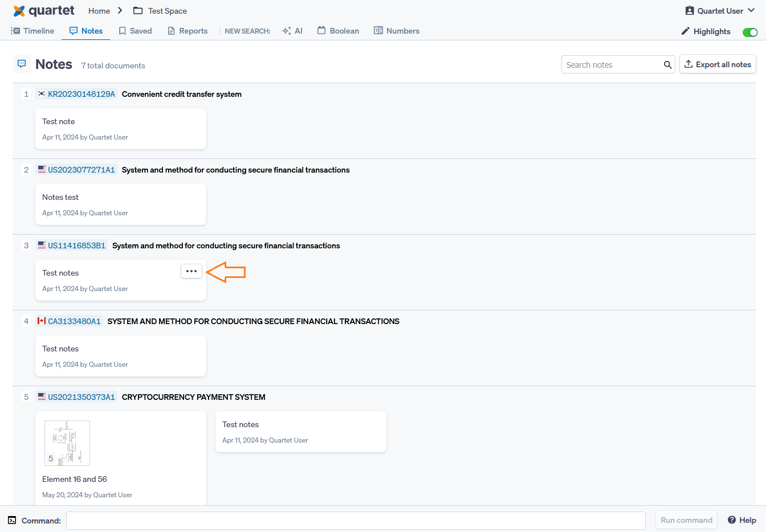
Task: Expand the breadcrumb chevron after Home
Action: coord(120,11)
